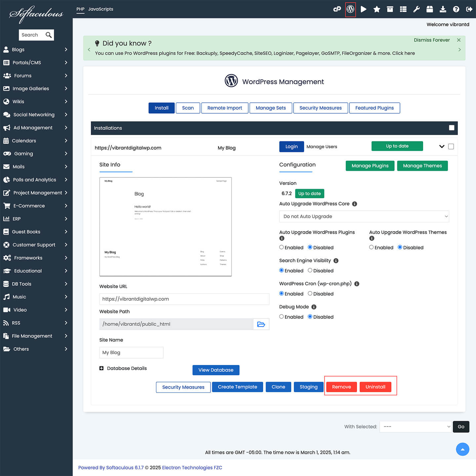Image resolution: width=476 pixels, height=476 pixels.
Task: Click the Login button for My Blog
Action: pyautogui.click(x=292, y=147)
